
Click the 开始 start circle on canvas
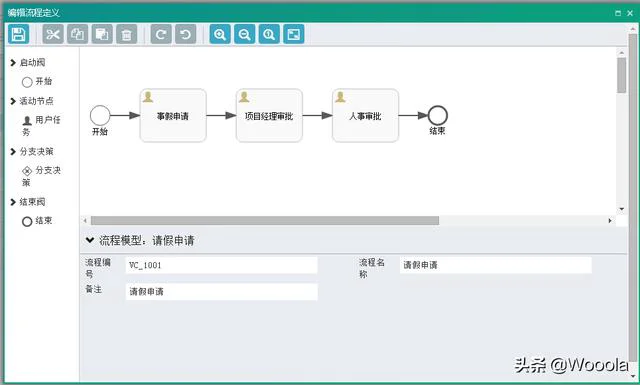(100, 116)
